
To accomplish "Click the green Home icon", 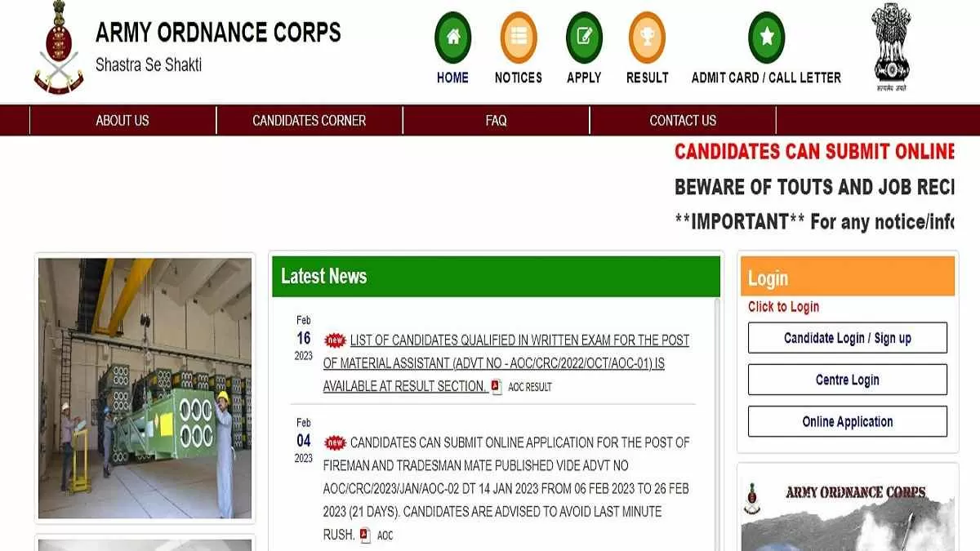I will click(453, 37).
